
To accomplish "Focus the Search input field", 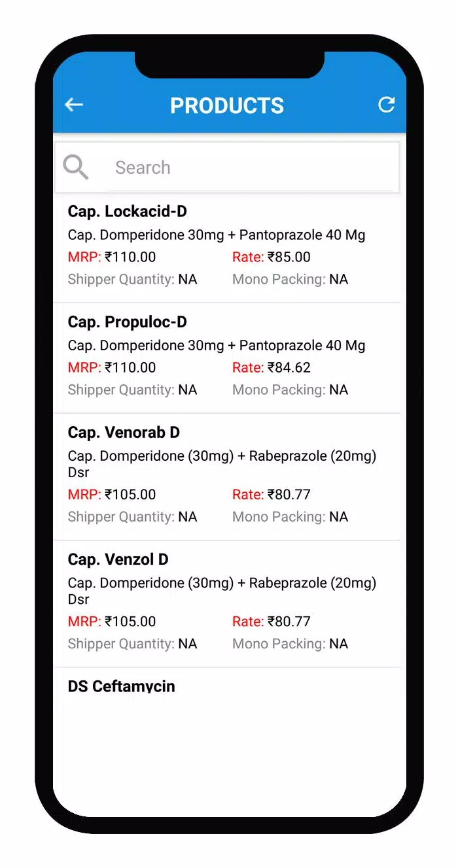I will point(252,167).
